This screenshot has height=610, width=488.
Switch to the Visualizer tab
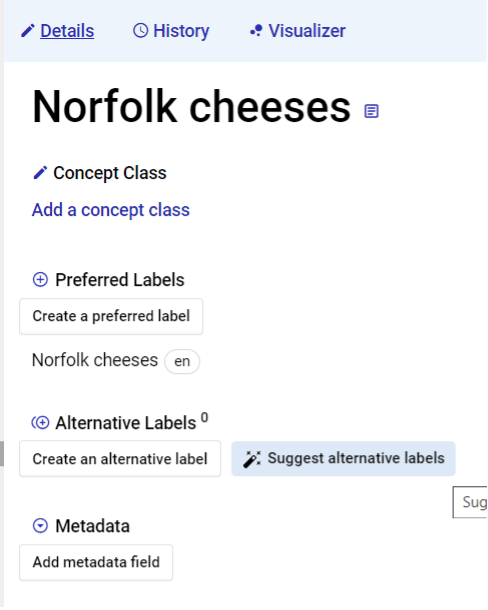tap(307, 31)
